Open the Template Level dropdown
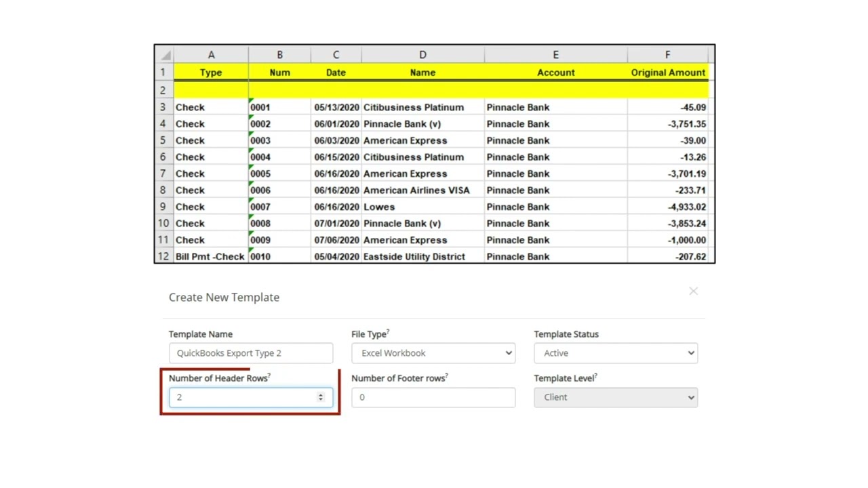Viewport: 868px width, 488px height. [616, 397]
